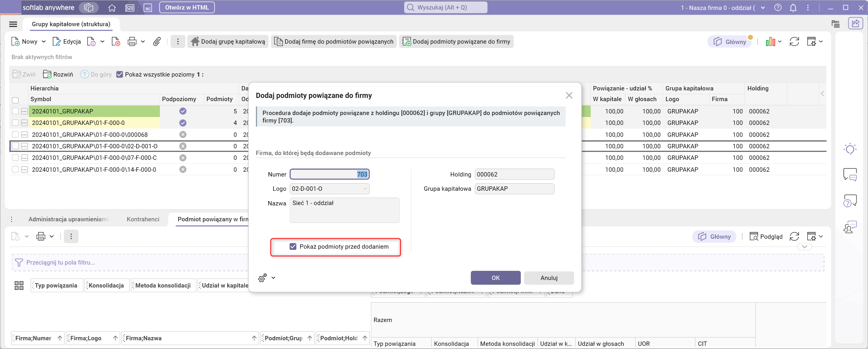Viewport: 868px width, 349px height.
Task: Click Dodaj firmę do podmiotów powiązanych
Action: 334,42
